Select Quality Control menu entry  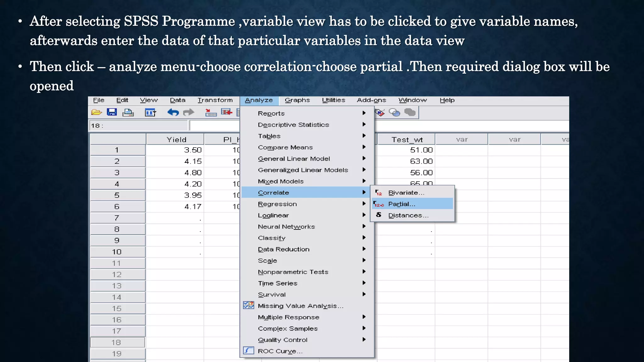307,340
